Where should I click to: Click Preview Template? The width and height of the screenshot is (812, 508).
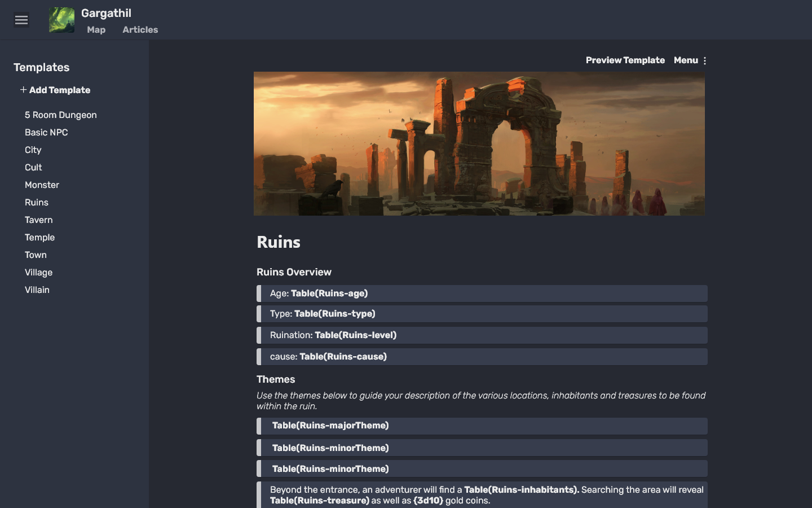click(625, 60)
